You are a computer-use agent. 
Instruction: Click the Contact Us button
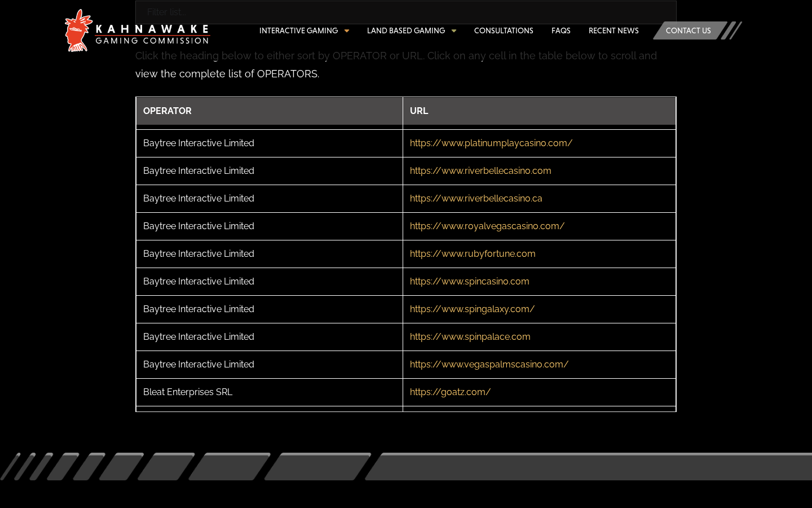tap(689, 30)
